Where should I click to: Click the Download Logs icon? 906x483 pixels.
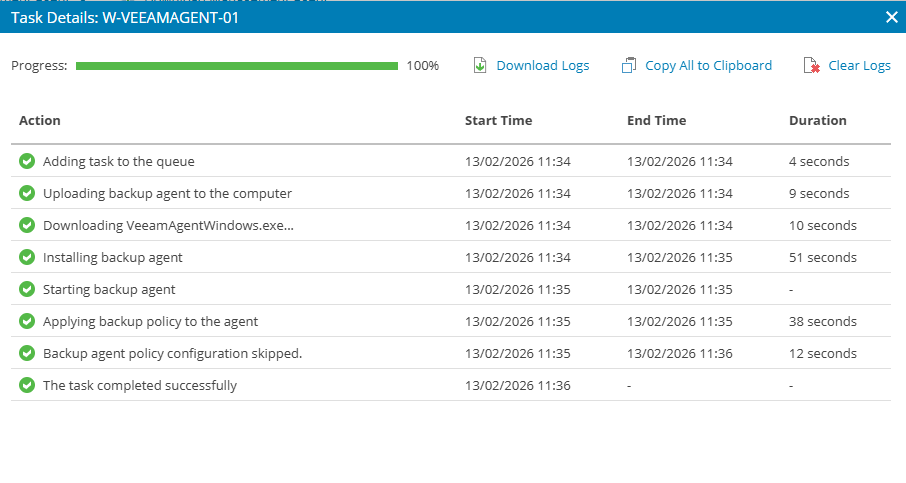click(480, 66)
